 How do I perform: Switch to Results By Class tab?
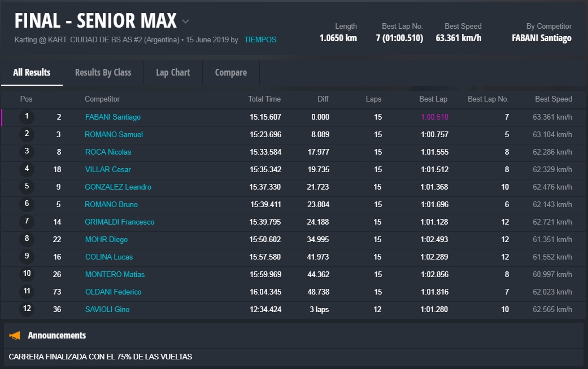[103, 72]
